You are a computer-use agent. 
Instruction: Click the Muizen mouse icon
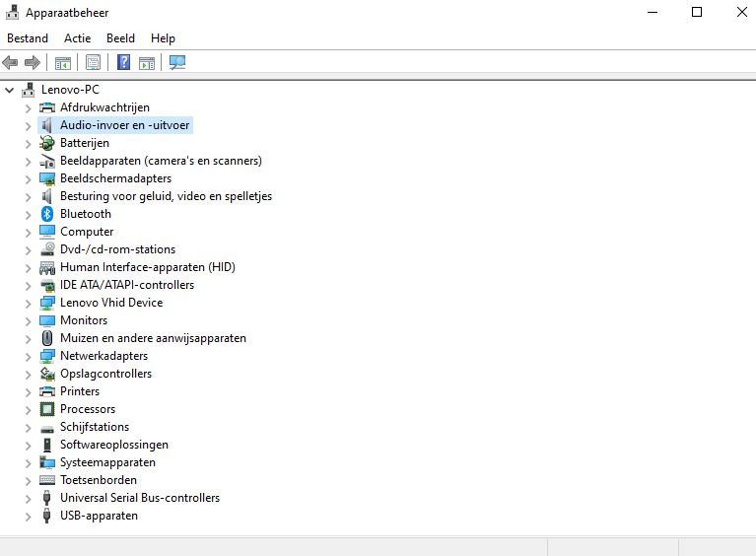(47, 338)
